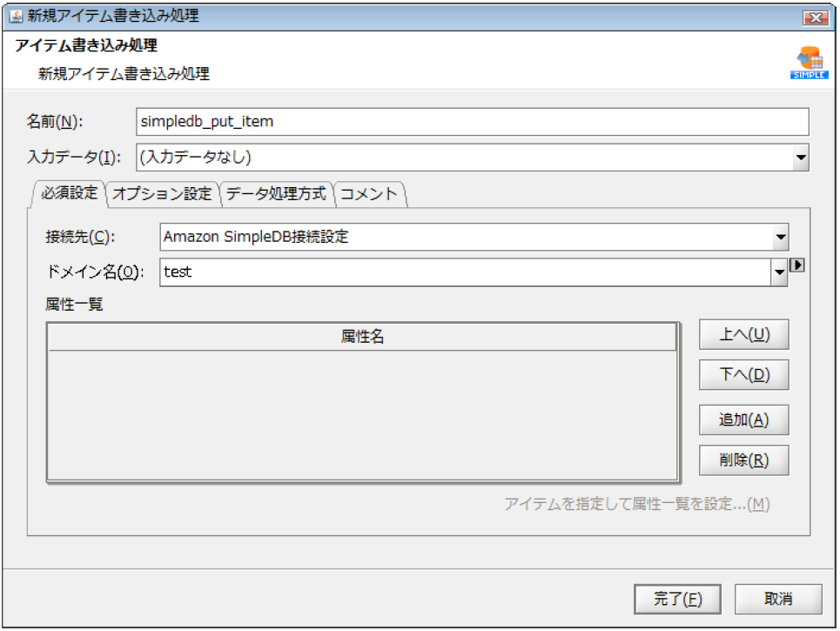840x631 pixels.
Task: Click the SimpleDB logo icon
Action: [x=808, y=63]
